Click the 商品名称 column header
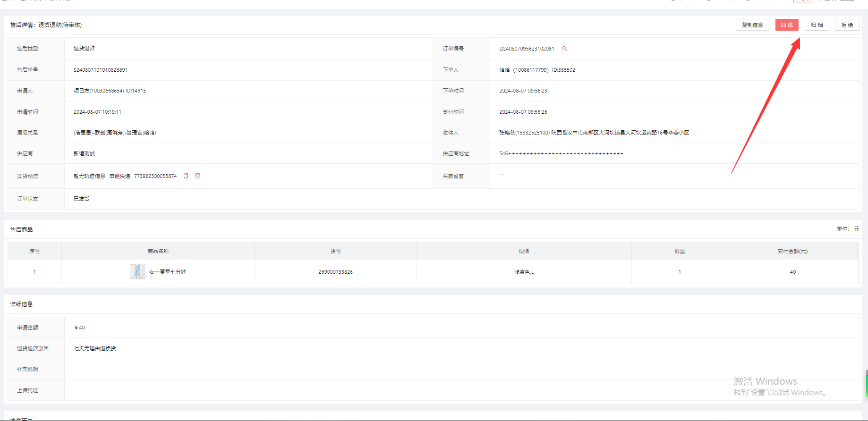The image size is (868, 421). coord(158,251)
